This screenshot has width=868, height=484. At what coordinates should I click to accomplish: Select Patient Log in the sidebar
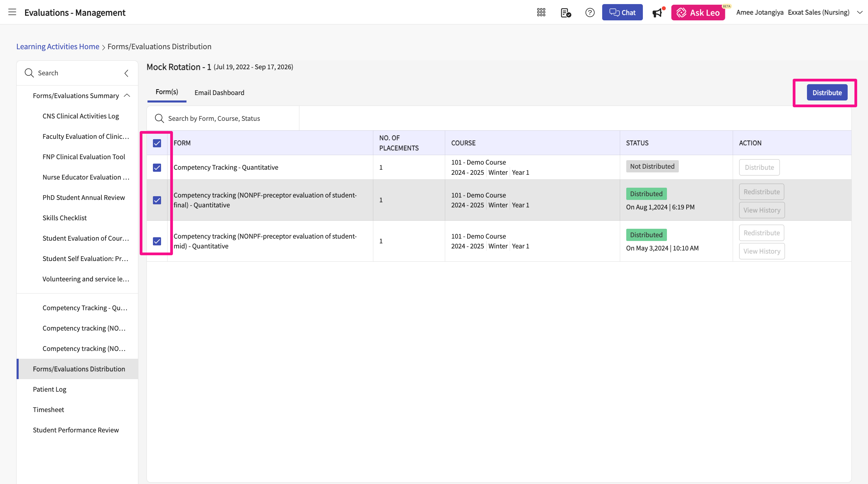50,389
